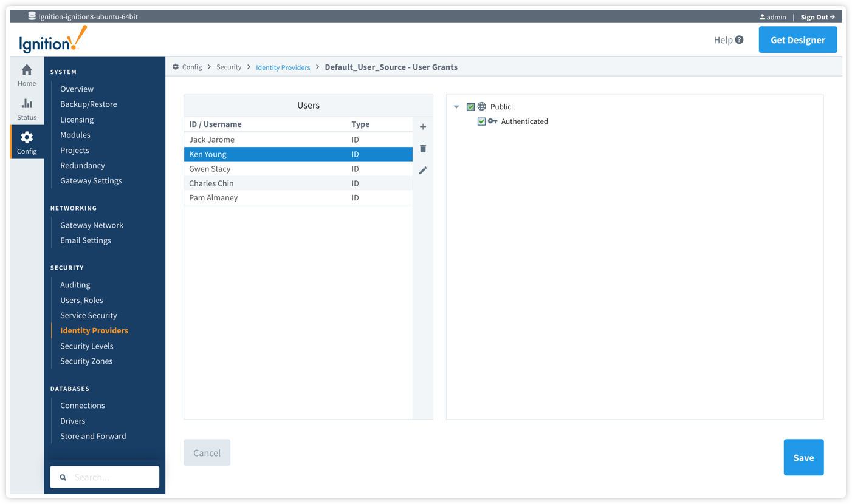Viewport: 852px width, 504px height.
Task: Open Users, Roles page
Action: click(81, 300)
